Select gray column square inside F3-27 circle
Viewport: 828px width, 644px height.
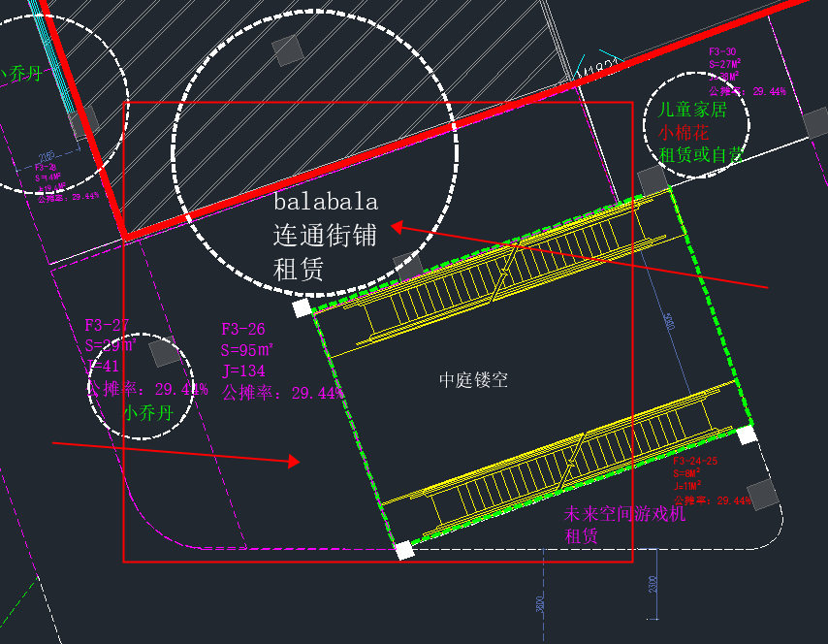click(165, 353)
